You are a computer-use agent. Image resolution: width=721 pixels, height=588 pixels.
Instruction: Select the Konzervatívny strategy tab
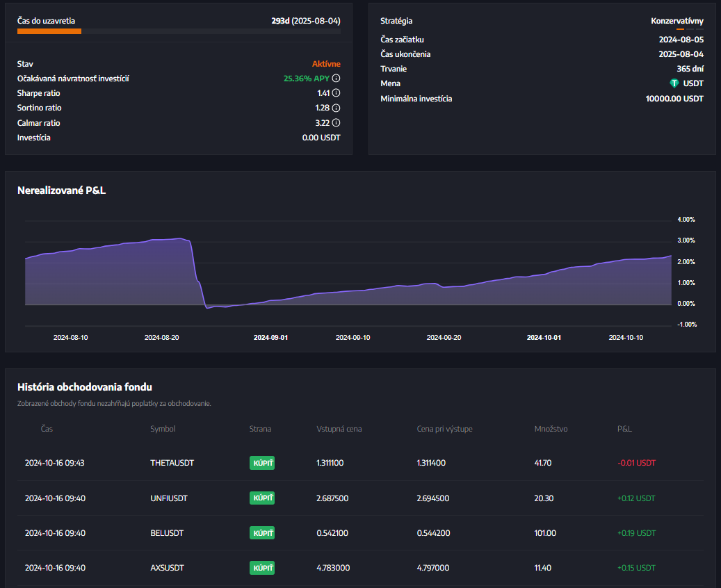click(x=677, y=21)
